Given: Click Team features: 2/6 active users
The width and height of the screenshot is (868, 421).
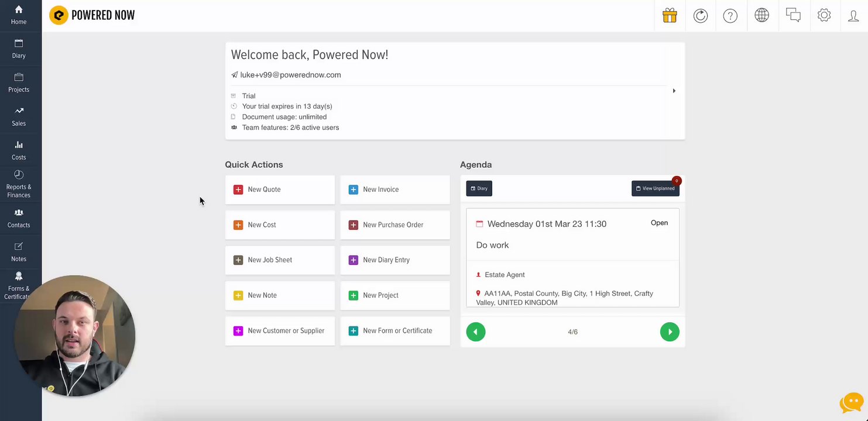Looking at the screenshot, I should click(x=290, y=127).
